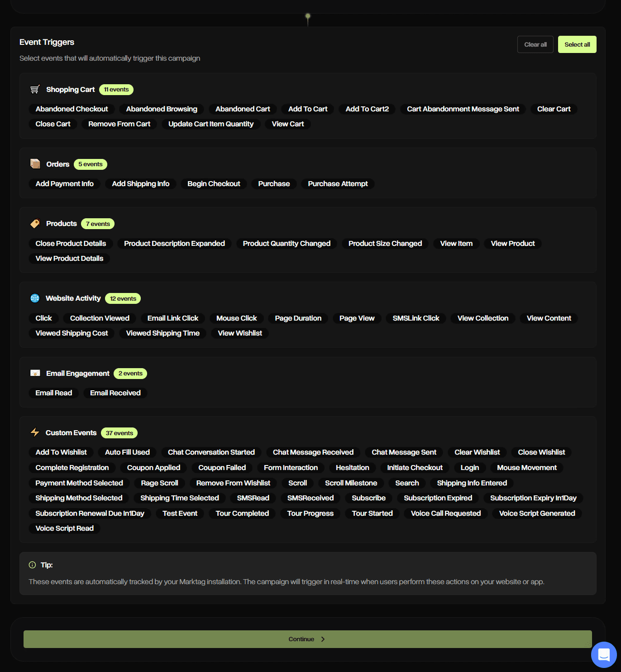The width and height of the screenshot is (621, 672).
Task: Select Update Cart Item Quantity event
Action: (x=211, y=124)
